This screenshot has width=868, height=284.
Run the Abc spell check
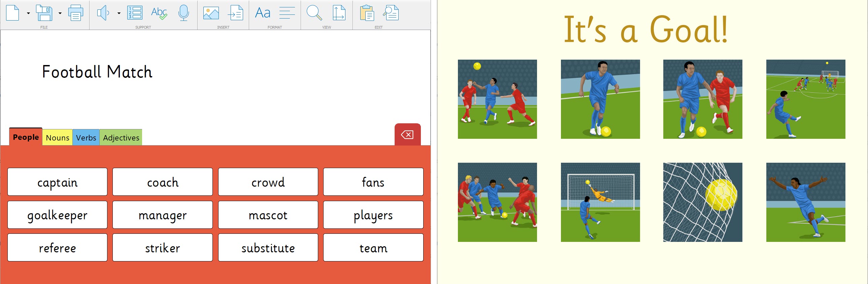click(x=159, y=13)
